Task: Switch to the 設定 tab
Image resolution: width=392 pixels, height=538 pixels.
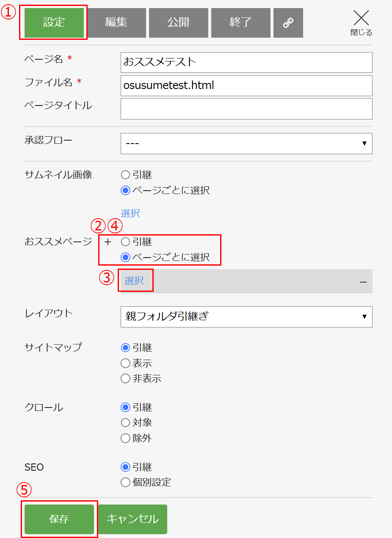Action: [x=54, y=23]
